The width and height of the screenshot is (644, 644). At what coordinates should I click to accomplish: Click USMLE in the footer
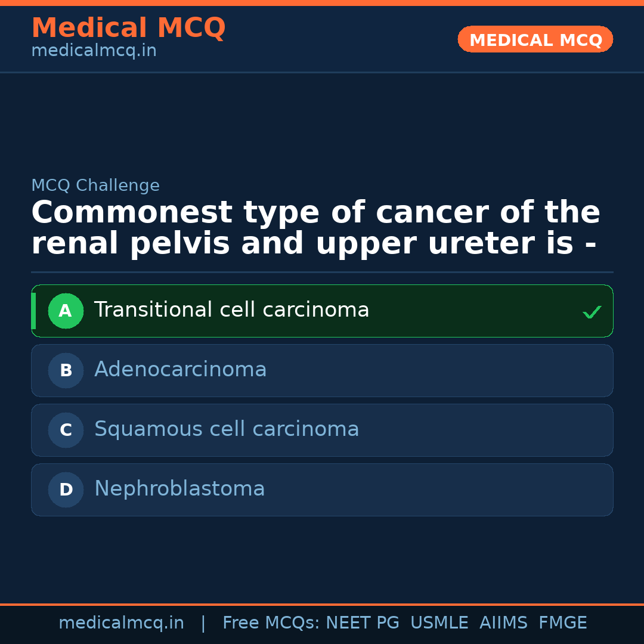pyautogui.click(x=439, y=623)
